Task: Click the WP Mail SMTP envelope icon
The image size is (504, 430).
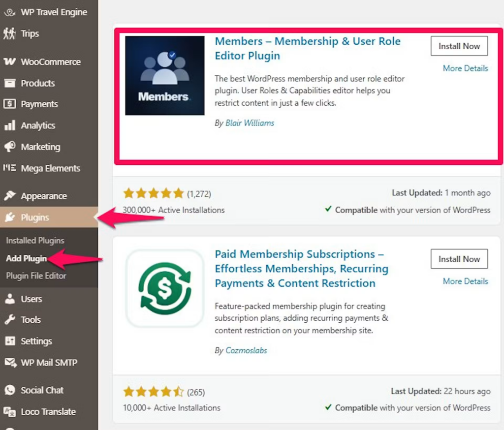Action: pos(10,363)
